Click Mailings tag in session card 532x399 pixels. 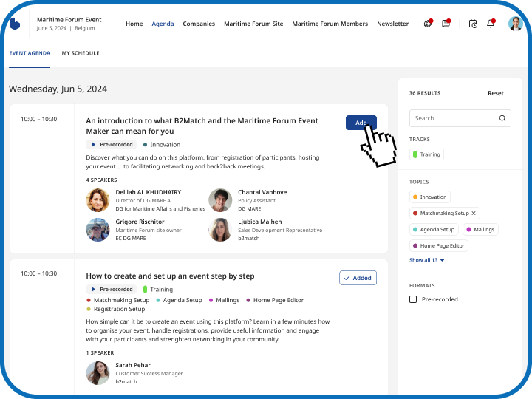point(224,300)
